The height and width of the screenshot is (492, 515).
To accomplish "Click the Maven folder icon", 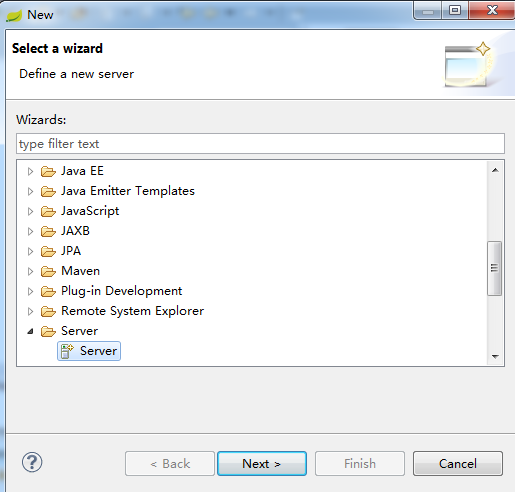I will point(48,271).
